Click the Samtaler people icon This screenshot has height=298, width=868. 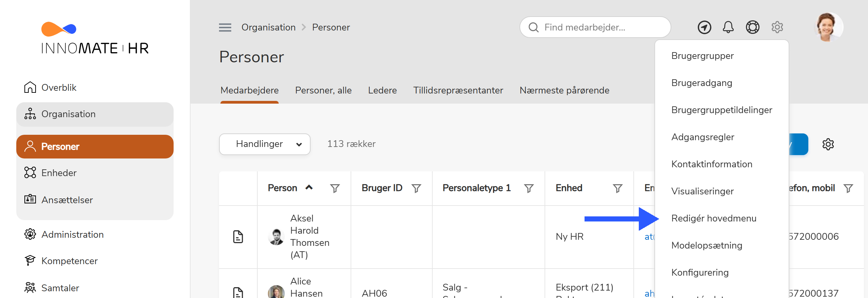click(30, 288)
